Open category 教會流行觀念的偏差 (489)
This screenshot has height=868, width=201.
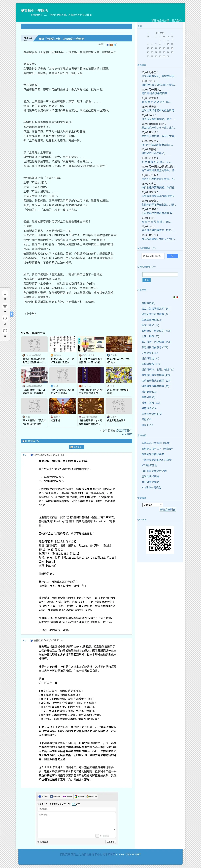[x=156, y=375]
